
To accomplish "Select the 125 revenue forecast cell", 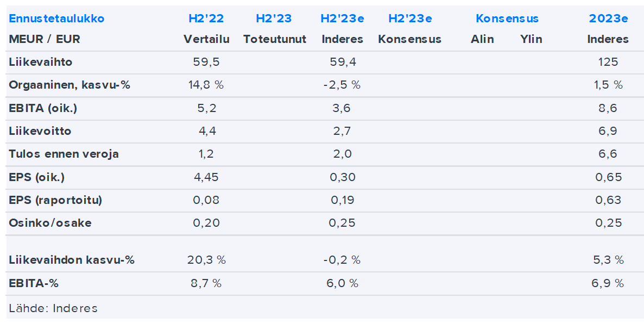I will click(608, 62).
